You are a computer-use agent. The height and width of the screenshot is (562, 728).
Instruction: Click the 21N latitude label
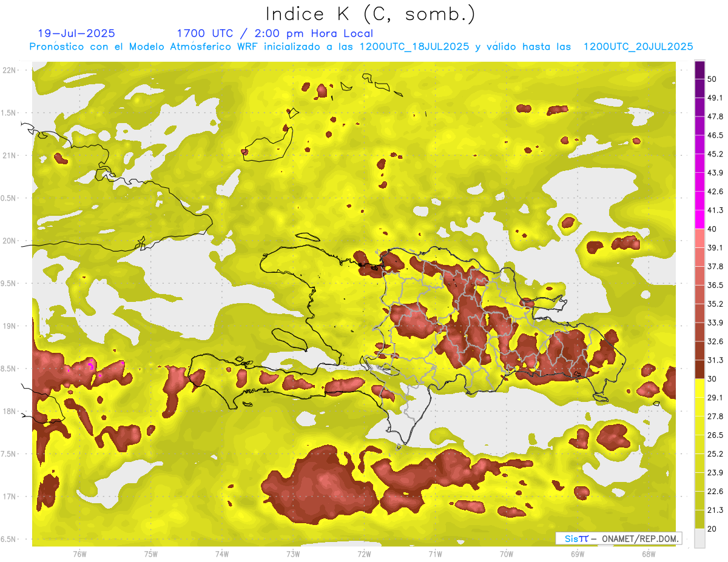pos(10,155)
